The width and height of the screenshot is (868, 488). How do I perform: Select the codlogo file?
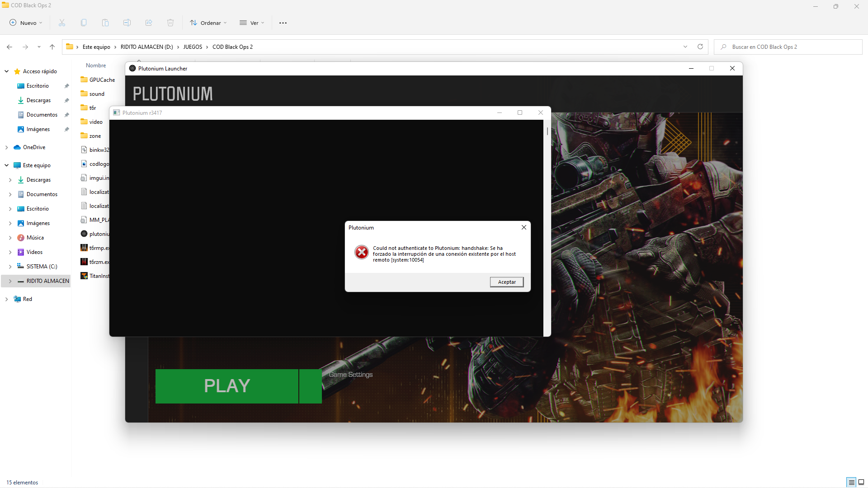coord(95,164)
